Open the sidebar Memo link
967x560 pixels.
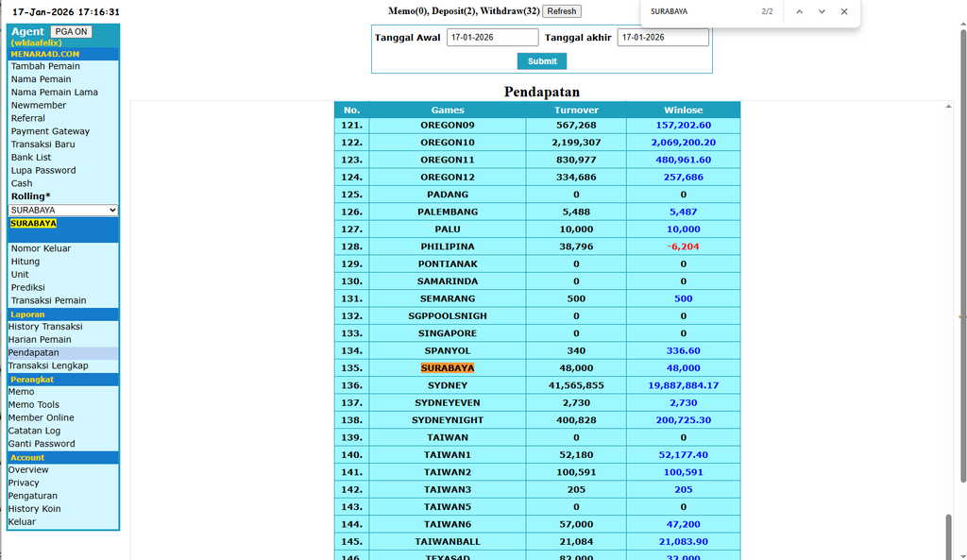click(x=21, y=392)
